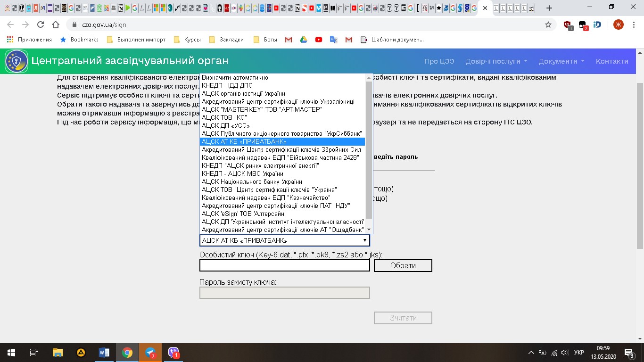Open Telegram from the taskbar
The width and height of the screenshot is (644, 362).
point(150,353)
